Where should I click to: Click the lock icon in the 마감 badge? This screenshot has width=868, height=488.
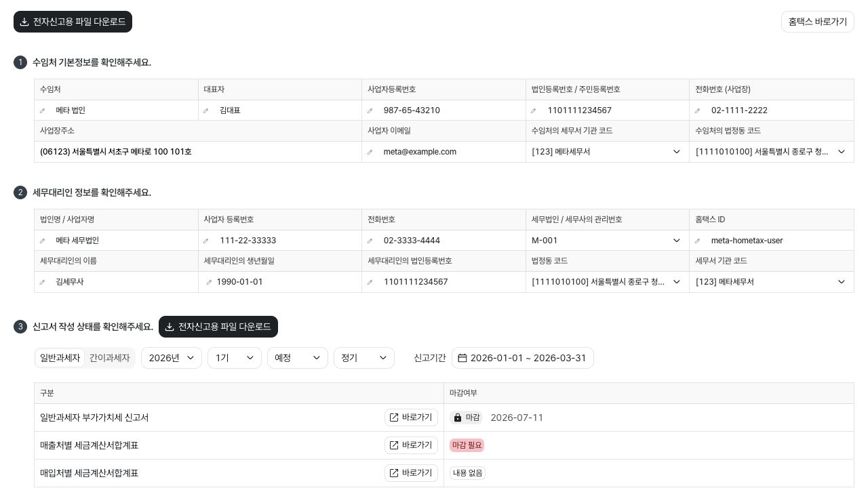point(458,418)
